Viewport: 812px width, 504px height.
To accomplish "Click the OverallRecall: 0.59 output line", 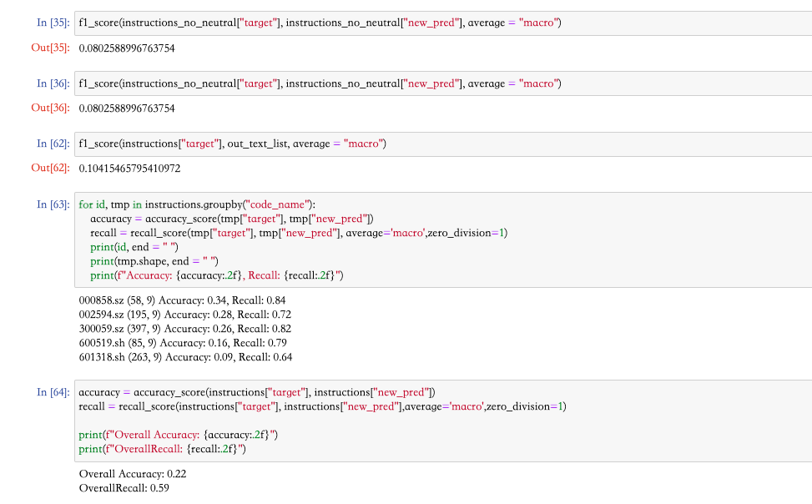I will coord(122,487).
